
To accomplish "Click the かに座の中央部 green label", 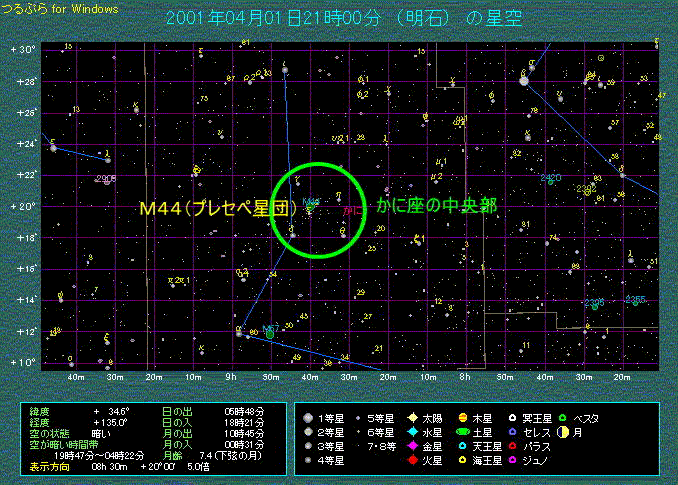I will (x=436, y=205).
